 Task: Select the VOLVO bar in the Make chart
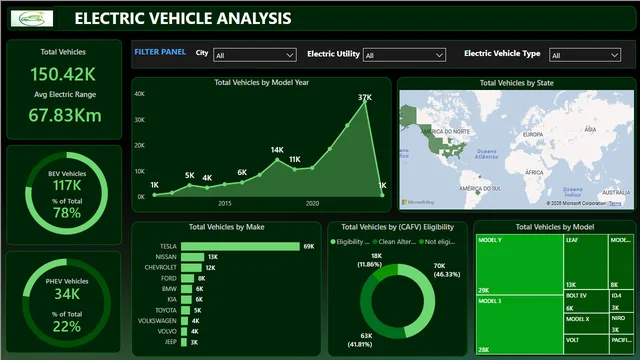(x=184, y=331)
